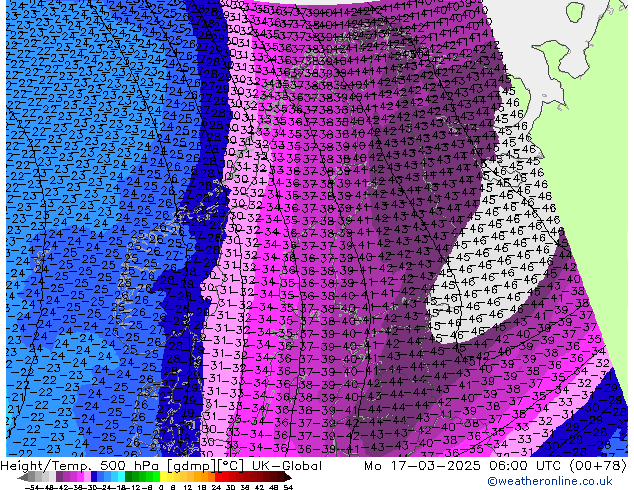This screenshot has height=490, width=634.
Task: Click the '54' maximum legend scale value
Action: (x=288, y=488)
